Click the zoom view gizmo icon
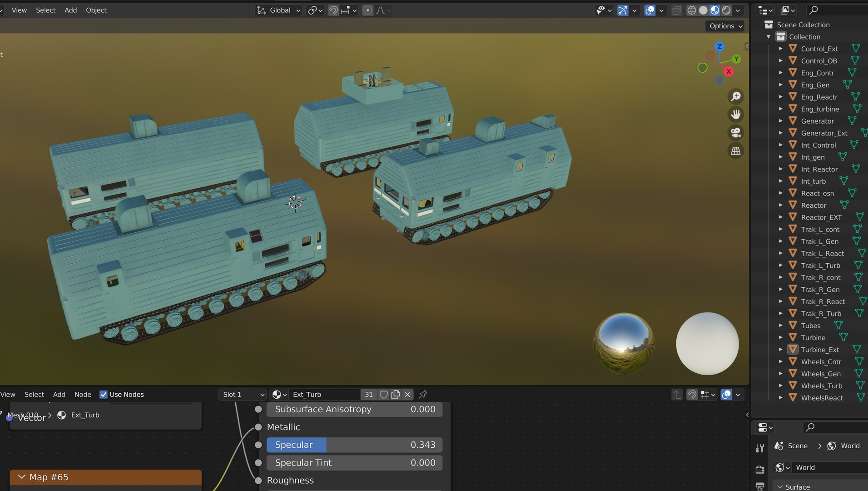 [736, 96]
